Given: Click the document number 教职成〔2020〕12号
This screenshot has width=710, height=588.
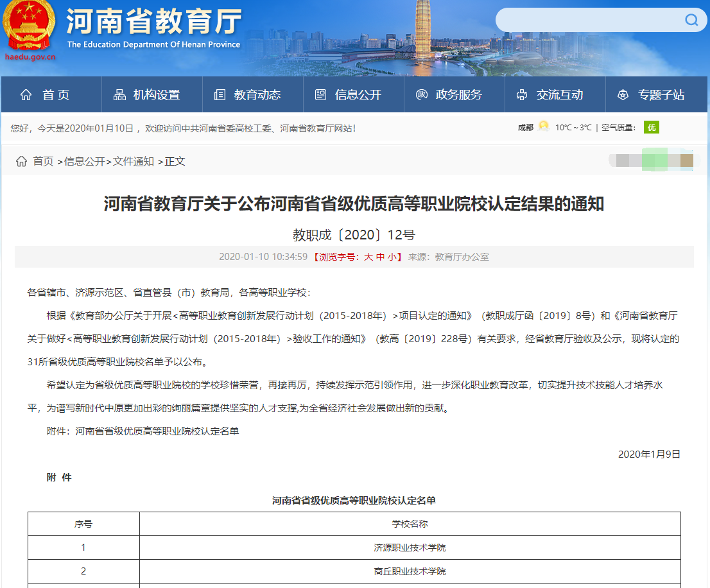Looking at the screenshot, I should 354,234.
